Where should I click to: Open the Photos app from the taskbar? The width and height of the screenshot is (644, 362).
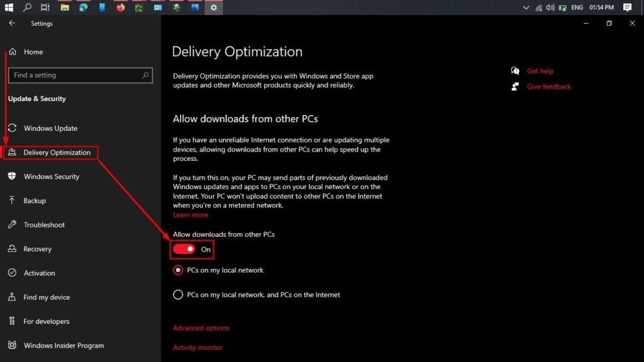(x=195, y=8)
